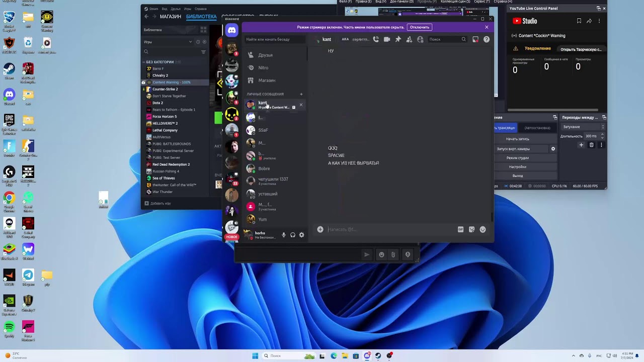Go to the МАГАЗИН tab in Steam
Image resolution: width=644 pixels, height=362 pixels.
(170, 17)
